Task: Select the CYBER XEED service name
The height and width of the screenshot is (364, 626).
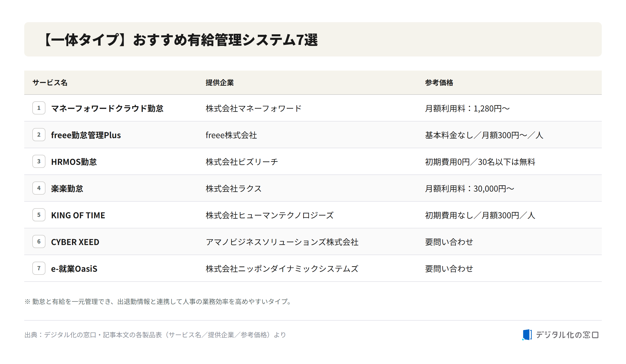Action: point(75,242)
